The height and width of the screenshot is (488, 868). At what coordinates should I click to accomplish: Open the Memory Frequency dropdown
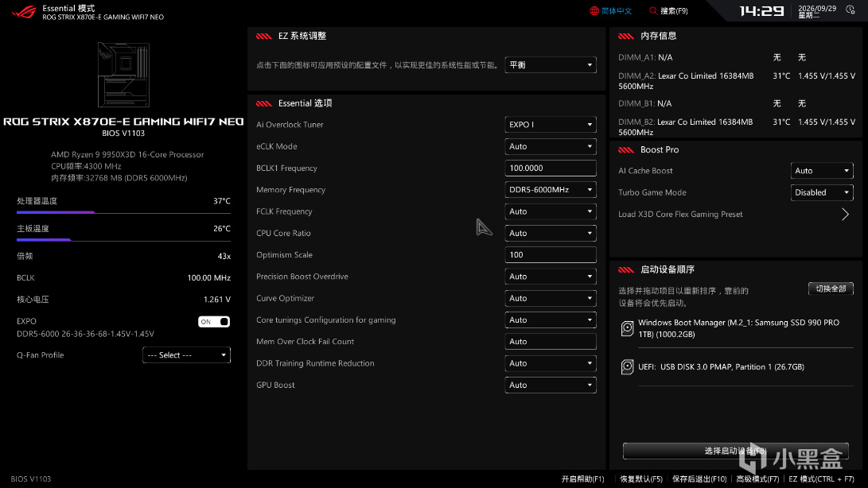[551, 190]
